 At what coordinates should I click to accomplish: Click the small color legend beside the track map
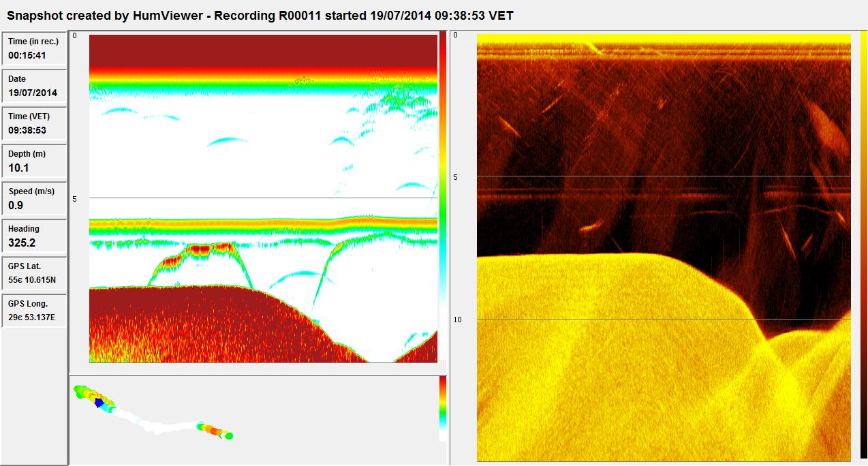pyautogui.click(x=443, y=409)
